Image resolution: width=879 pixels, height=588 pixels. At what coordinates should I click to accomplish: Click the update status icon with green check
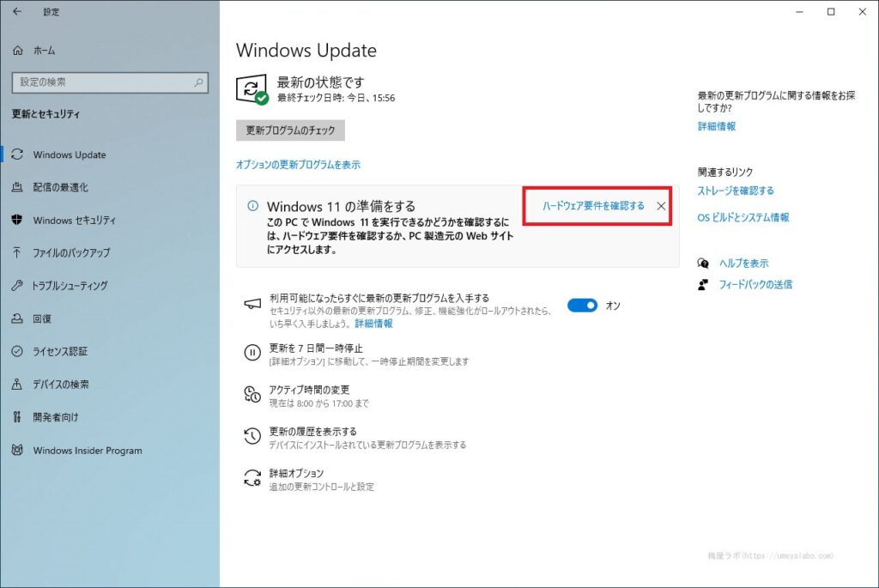pos(252,89)
